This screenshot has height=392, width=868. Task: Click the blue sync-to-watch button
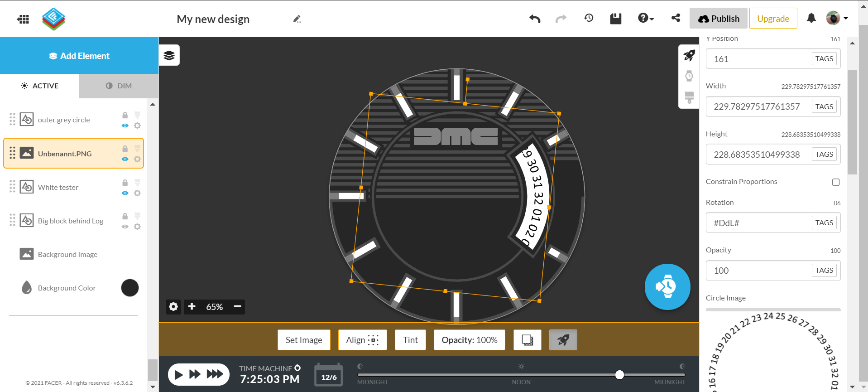pos(667,287)
